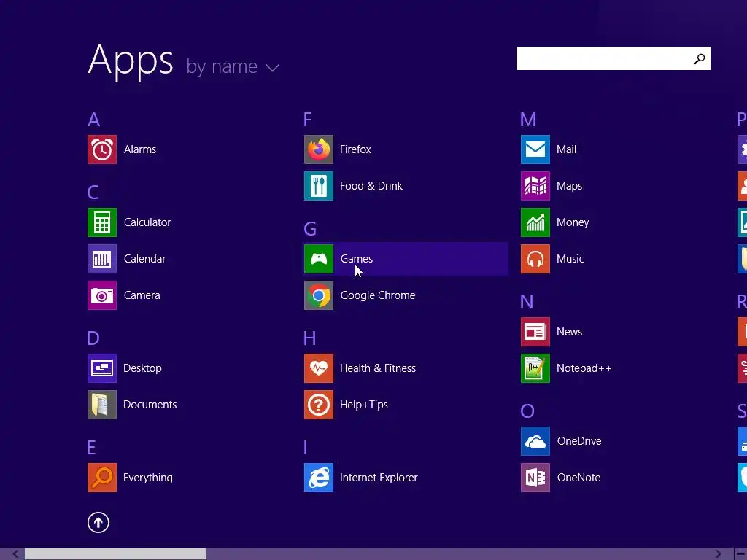Click the horizontal scrollbar thumb
This screenshot has height=560, width=747.
tap(116, 554)
